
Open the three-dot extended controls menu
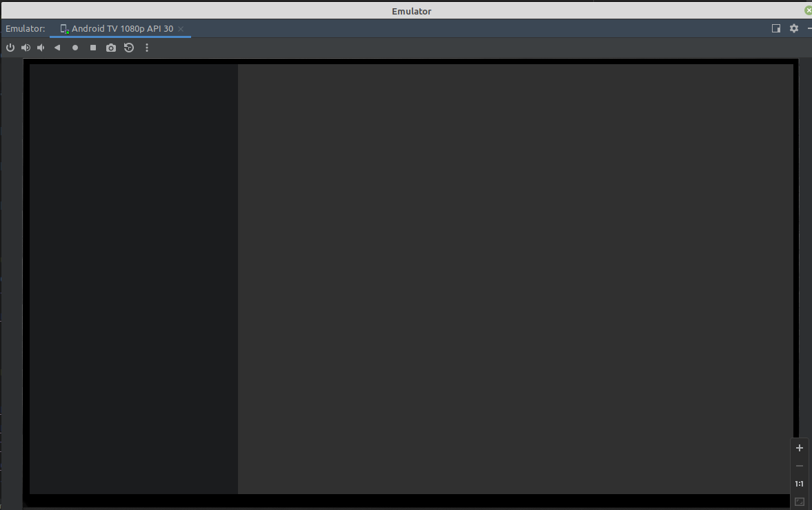coord(147,48)
